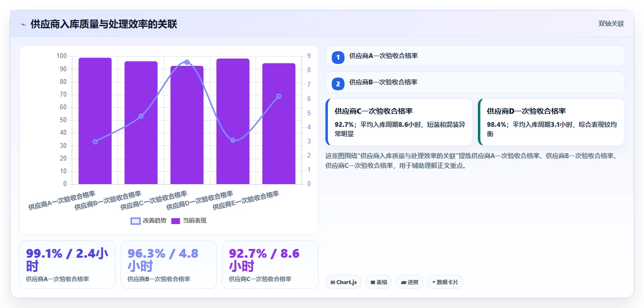644x308 pixels.
Task: Click caption 供应商C一次验收合格率 under 92.7%
Action: coord(260,279)
